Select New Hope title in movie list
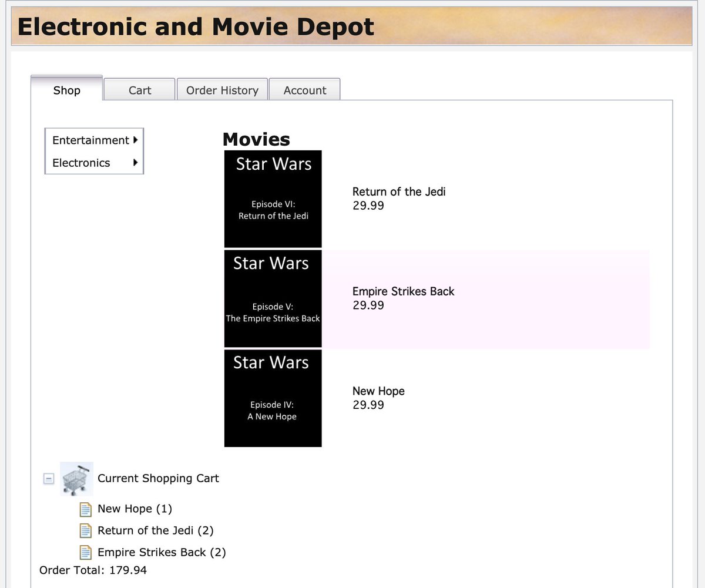 tap(378, 391)
